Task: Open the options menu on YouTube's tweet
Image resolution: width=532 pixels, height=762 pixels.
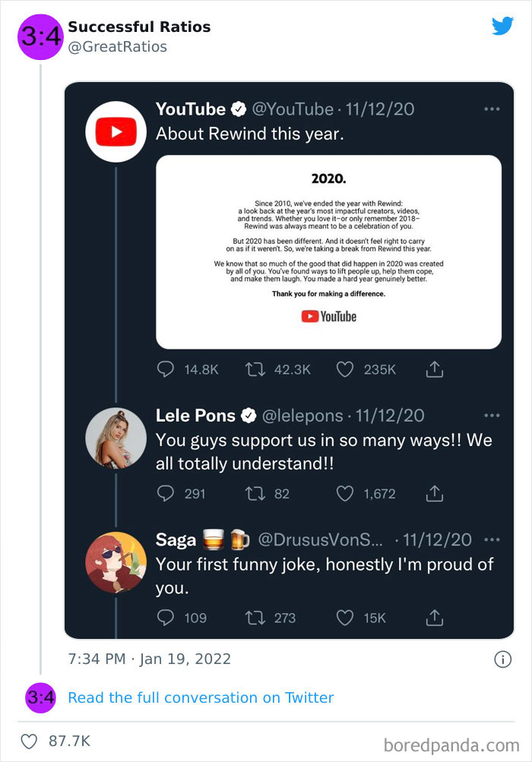Action: [x=492, y=109]
